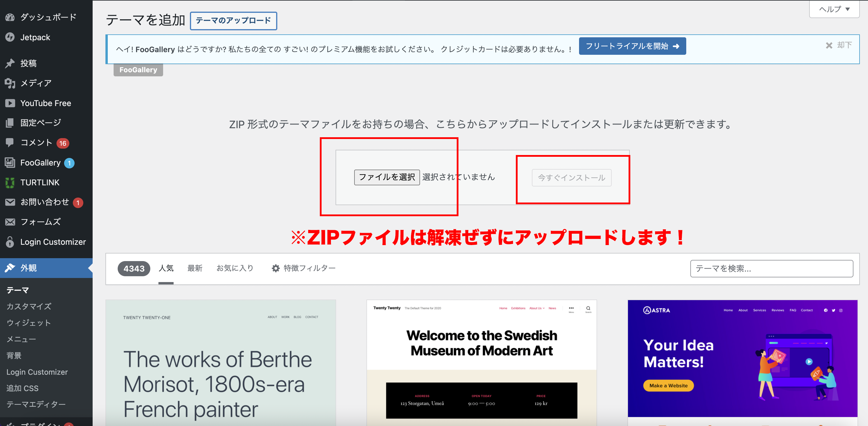Click the FooGallery image icon in sidebar
The height and width of the screenshot is (426, 868).
[x=10, y=163]
